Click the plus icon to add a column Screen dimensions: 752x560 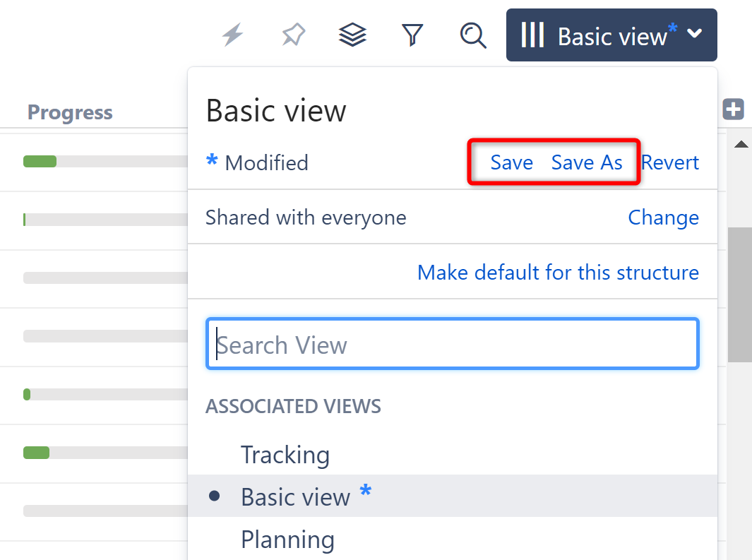[733, 109]
